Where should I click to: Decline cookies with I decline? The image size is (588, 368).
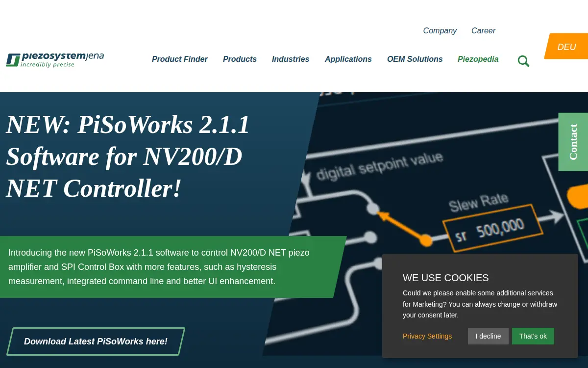click(x=488, y=336)
